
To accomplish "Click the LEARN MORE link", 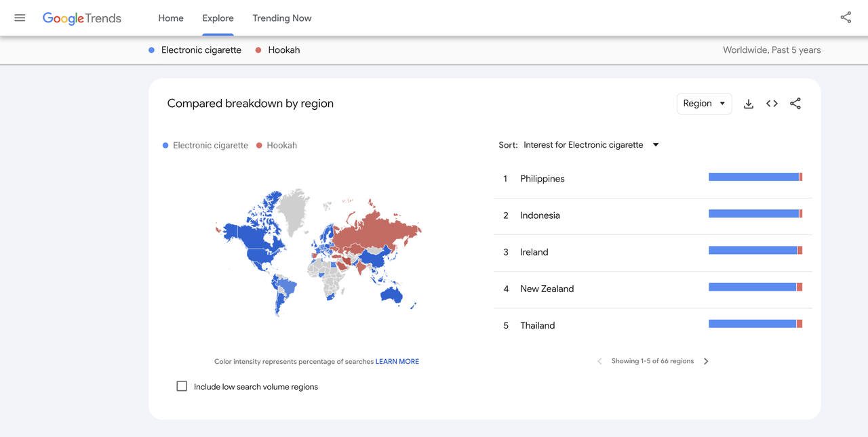I will [x=397, y=362].
